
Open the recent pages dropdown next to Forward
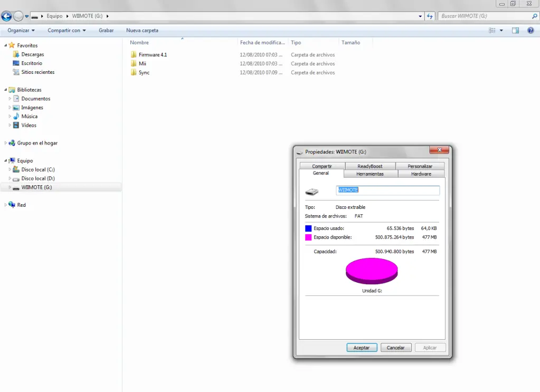click(x=27, y=16)
